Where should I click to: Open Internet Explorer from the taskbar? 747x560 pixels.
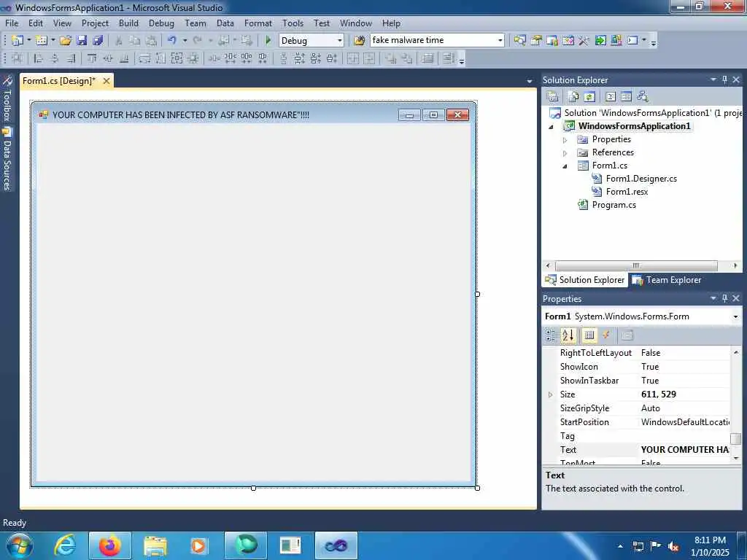coord(65,545)
